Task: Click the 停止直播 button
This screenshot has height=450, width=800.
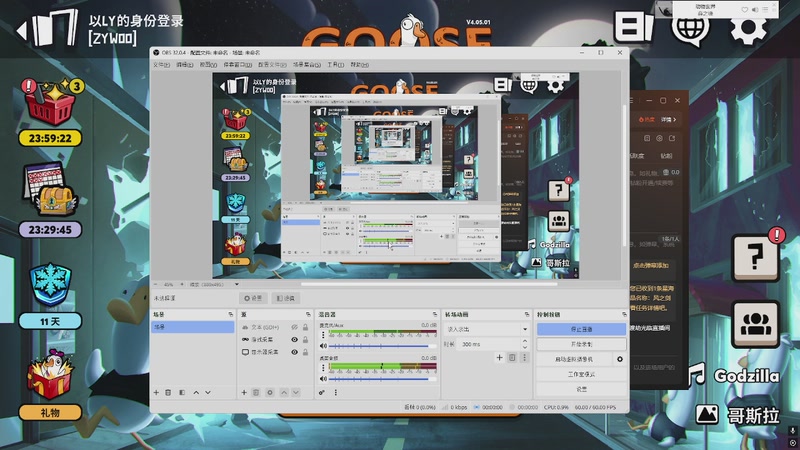Action: tap(582, 329)
